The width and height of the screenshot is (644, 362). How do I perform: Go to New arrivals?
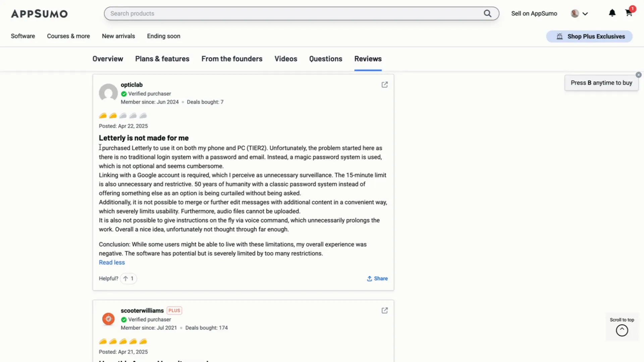(x=118, y=36)
